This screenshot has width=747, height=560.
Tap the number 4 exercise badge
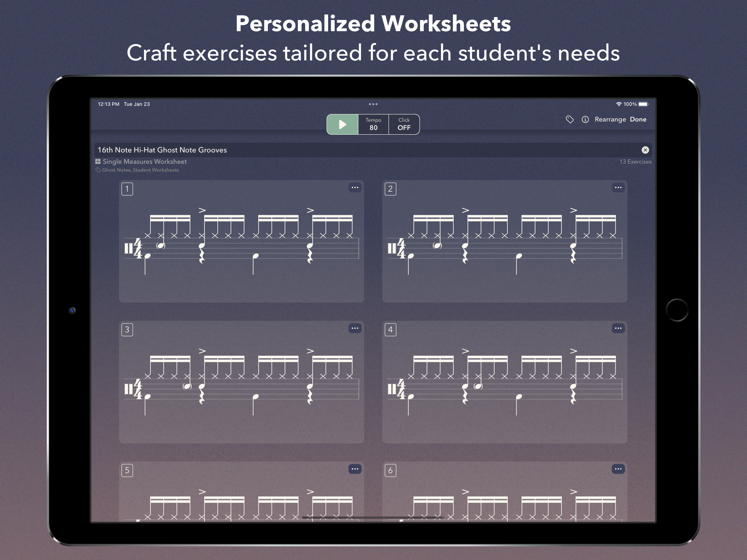point(390,330)
